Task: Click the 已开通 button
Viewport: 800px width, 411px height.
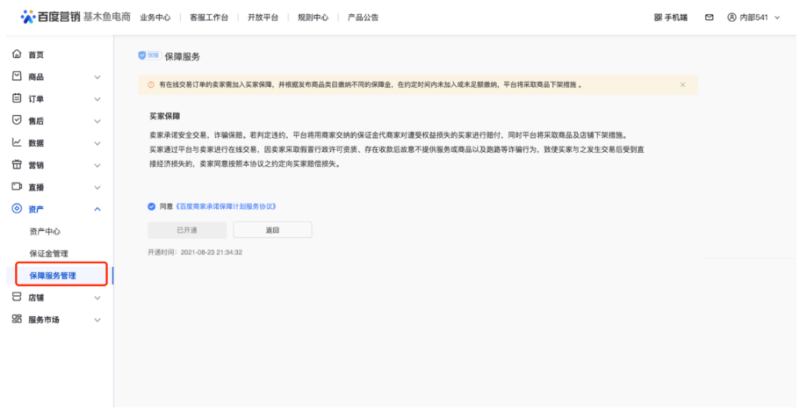Action: click(x=187, y=230)
